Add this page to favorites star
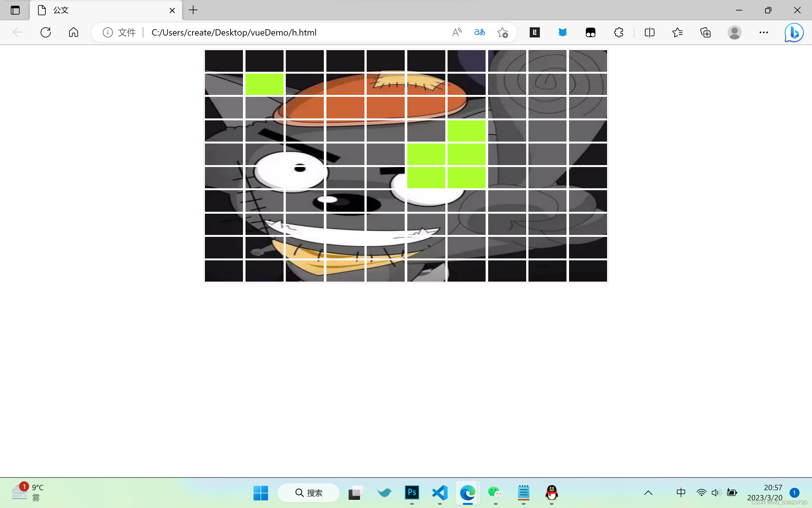Screen dimensions: 812x508 (502, 32)
